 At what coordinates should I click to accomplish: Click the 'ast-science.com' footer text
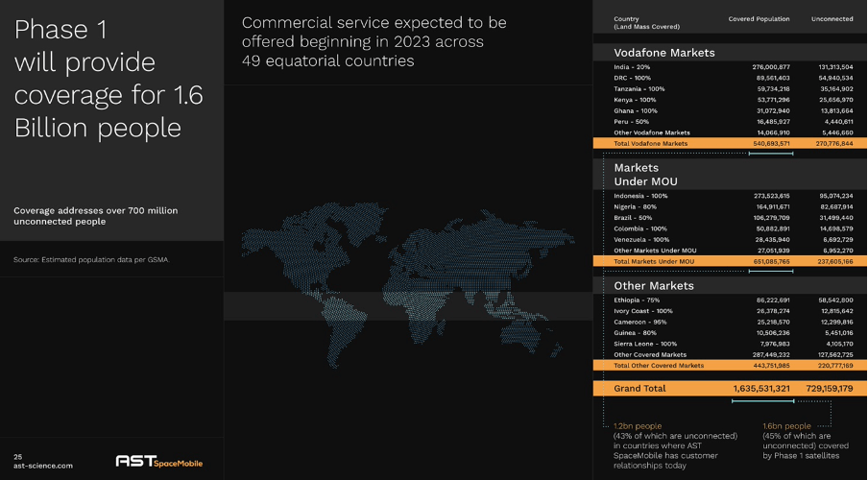click(x=43, y=466)
